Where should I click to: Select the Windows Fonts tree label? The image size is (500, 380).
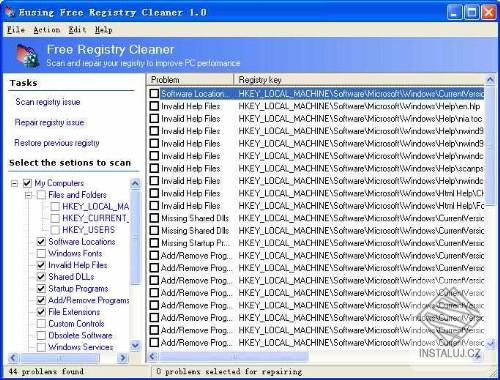(x=75, y=253)
